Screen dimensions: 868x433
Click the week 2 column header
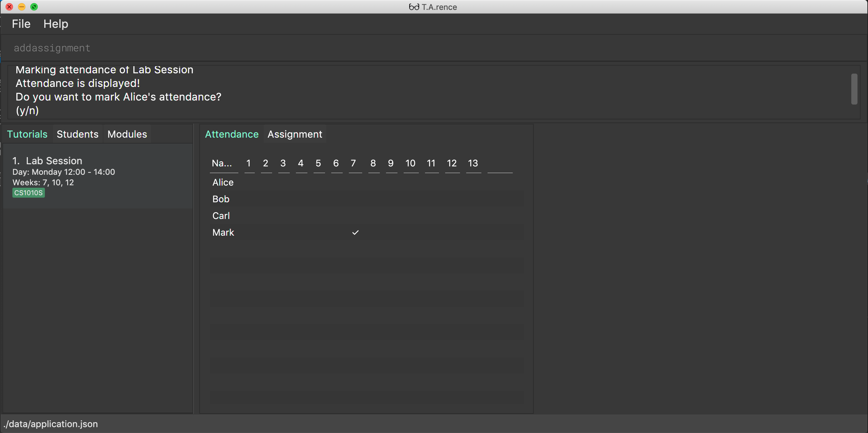pos(266,163)
